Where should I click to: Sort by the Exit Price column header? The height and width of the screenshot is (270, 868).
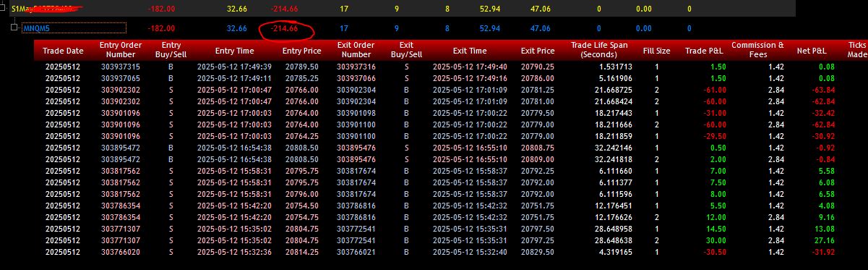[x=538, y=51]
